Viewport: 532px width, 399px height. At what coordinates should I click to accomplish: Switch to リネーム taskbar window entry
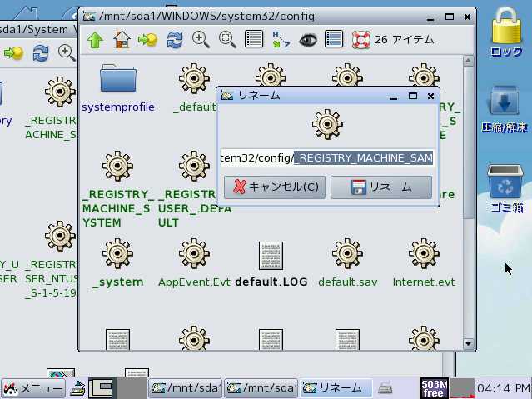click(x=333, y=387)
